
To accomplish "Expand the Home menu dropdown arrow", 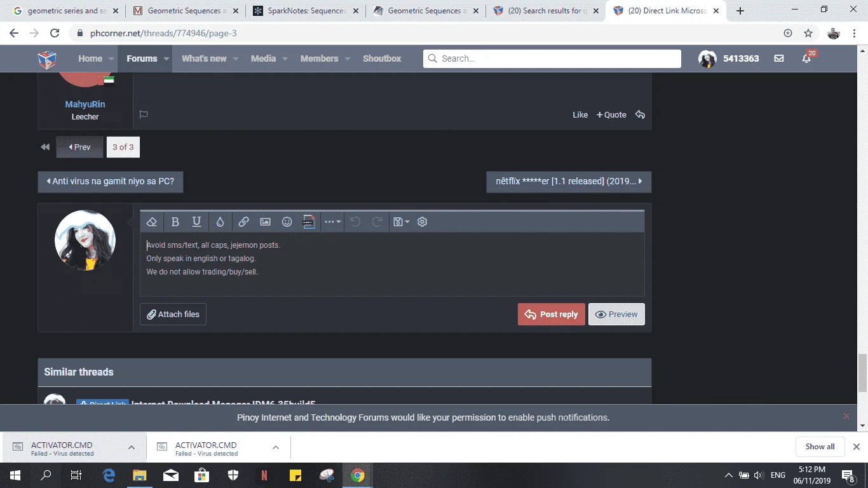I will tap(112, 58).
